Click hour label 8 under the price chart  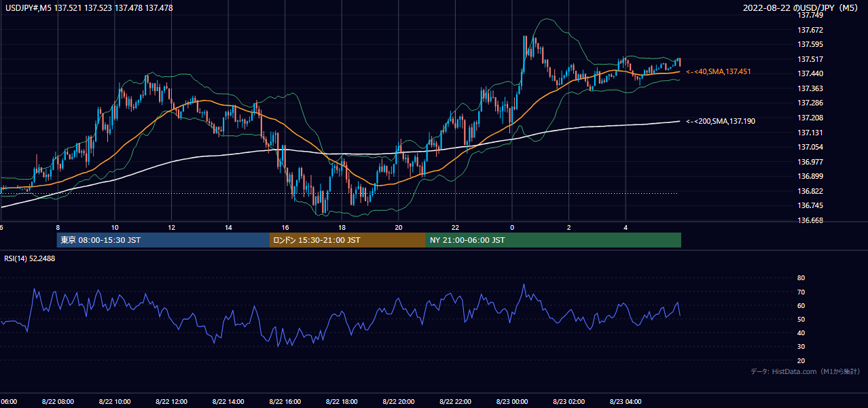(58, 227)
